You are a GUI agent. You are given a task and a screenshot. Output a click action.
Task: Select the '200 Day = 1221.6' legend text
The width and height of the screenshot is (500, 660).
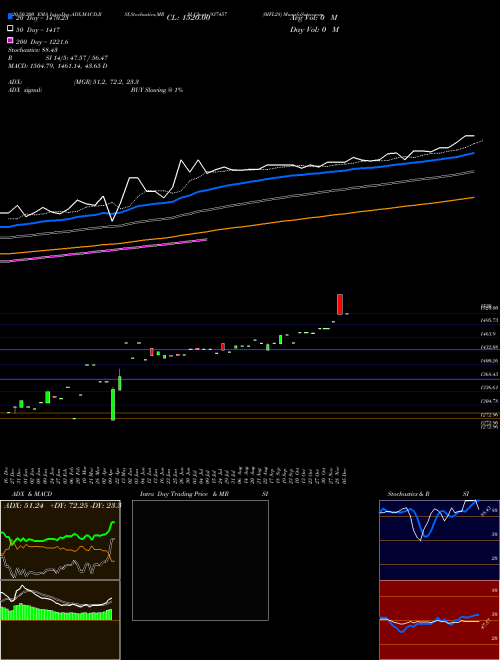point(42,42)
